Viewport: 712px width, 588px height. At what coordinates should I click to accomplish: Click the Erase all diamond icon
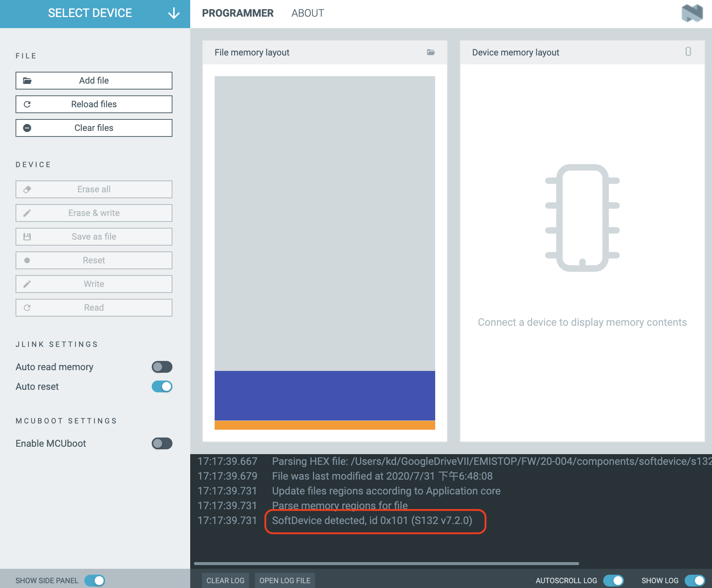(28, 189)
